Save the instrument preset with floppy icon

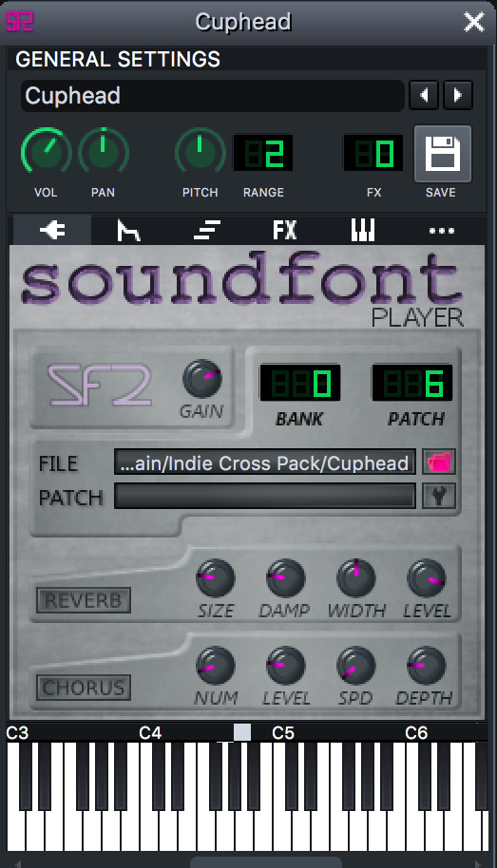[443, 154]
